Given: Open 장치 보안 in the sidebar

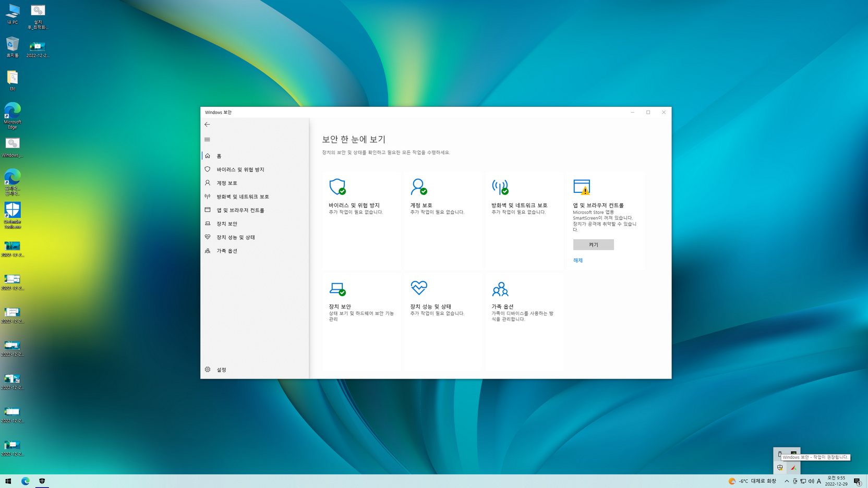Looking at the screenshot, I should tap(255, 224).
